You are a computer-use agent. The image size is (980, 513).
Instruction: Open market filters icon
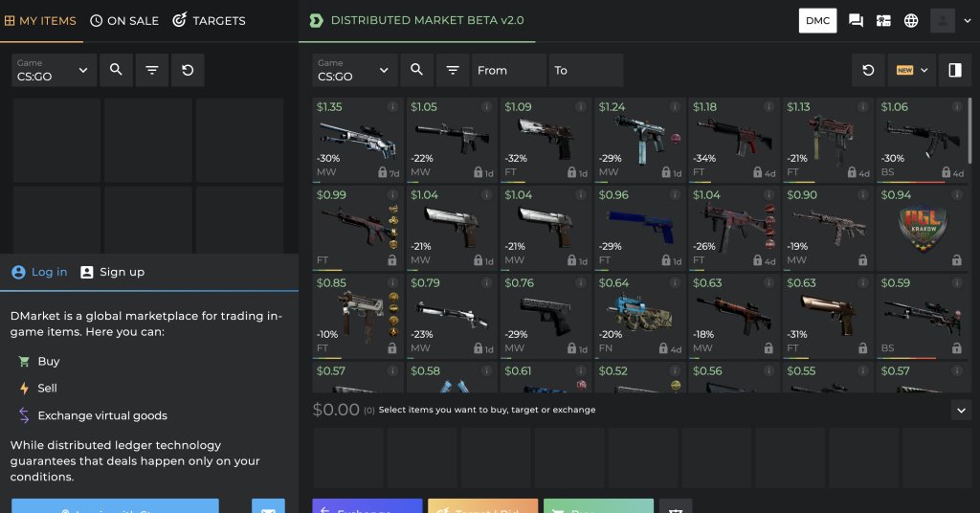pyautogui.click(x=453, y=70)
